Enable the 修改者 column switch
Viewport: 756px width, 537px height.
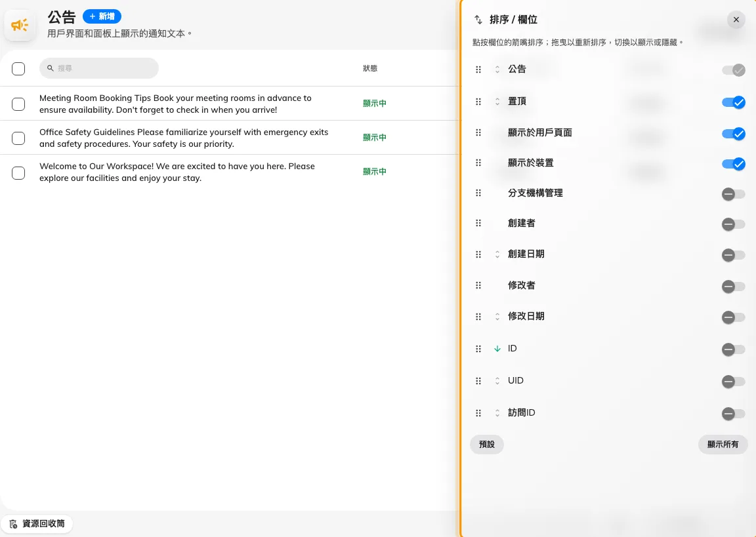733,287
